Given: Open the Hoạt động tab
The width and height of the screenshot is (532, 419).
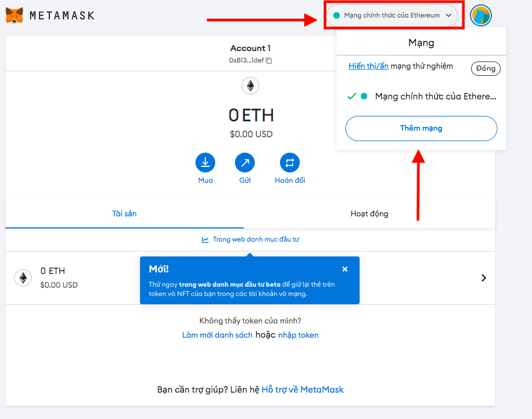Looking at the screenshot, I should (369, 214).
